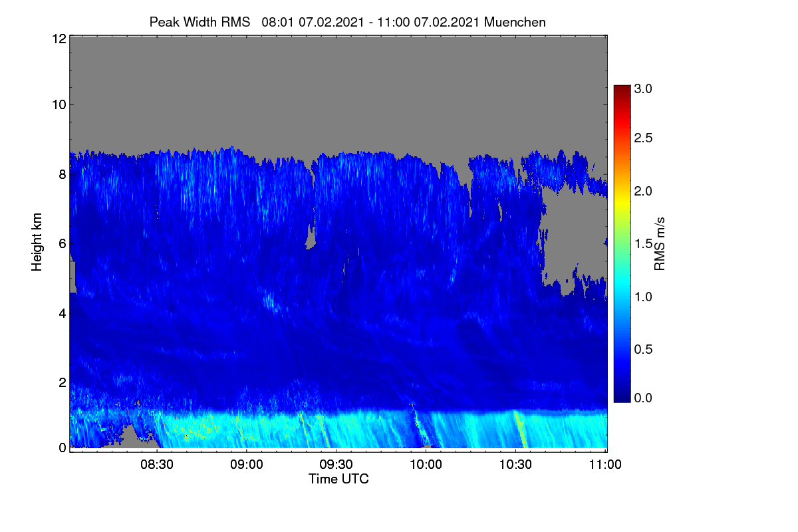Click the colorbar label 2.0
Screen dimensions: 798x532
[x=643, y=191]
